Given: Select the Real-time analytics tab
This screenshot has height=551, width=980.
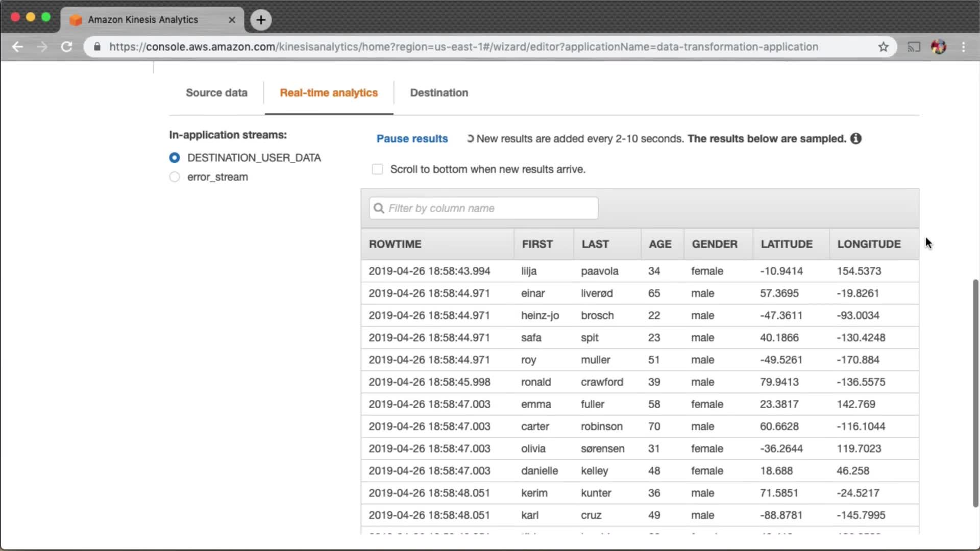Looking at the screenshot, I should coord(329,93).
